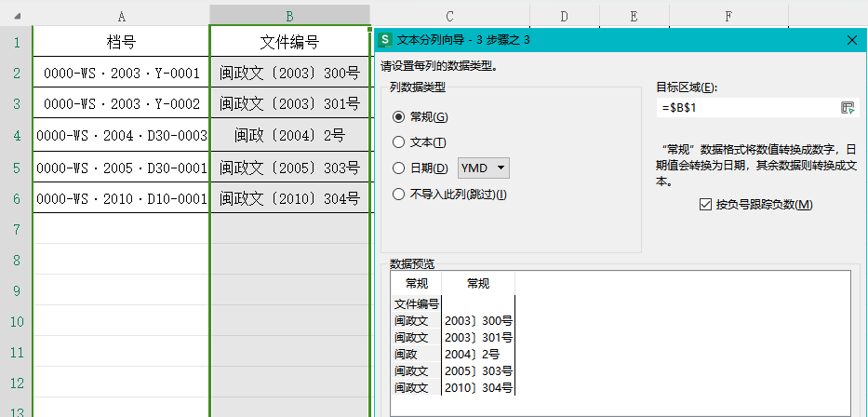Image resolution: width=868 pixels, height=417 pixels.
Task: Select second preview column header 常规
Action: point(478,284)
